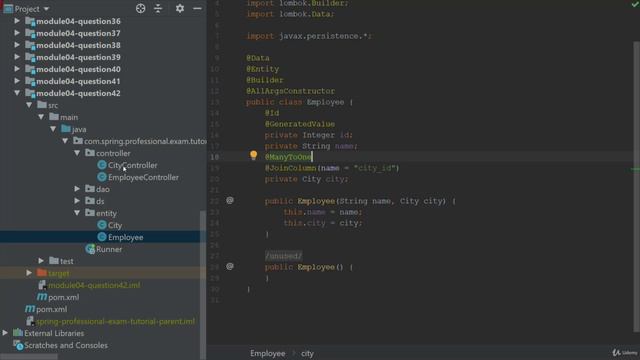Select Employee entity class in tree

[x=126, y=237]
